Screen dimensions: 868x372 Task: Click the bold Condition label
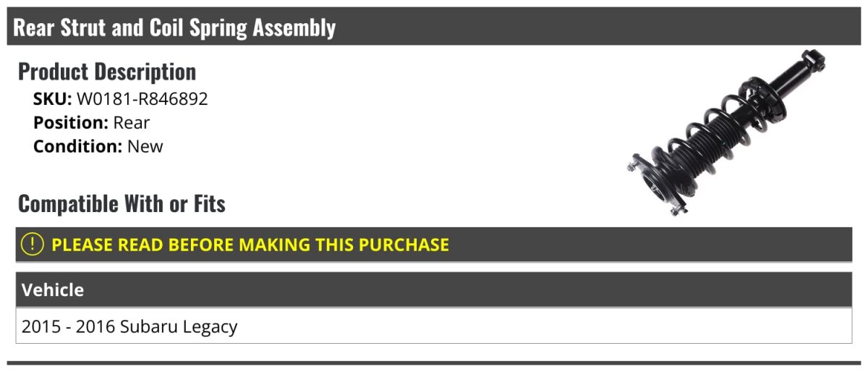77,146
